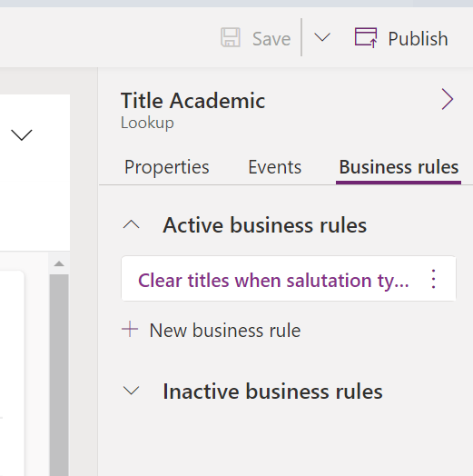Screen dimensions: 473x476
Task: Open the Clear titles when salutation rule
Action: 273,280
